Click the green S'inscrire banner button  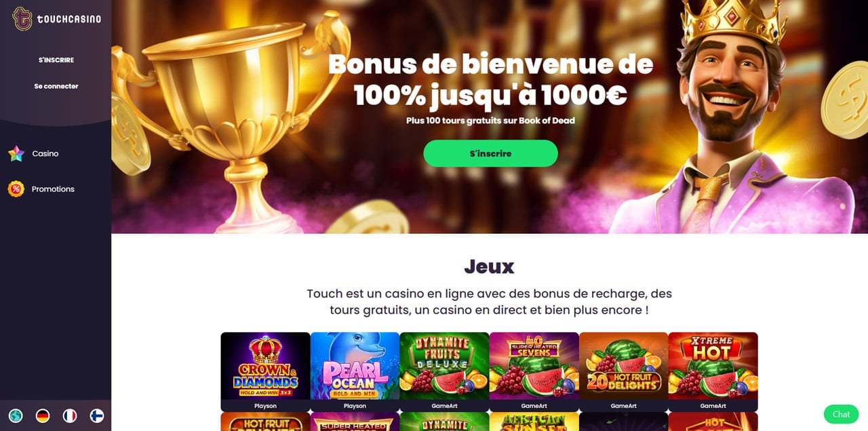tap(491, 153)
